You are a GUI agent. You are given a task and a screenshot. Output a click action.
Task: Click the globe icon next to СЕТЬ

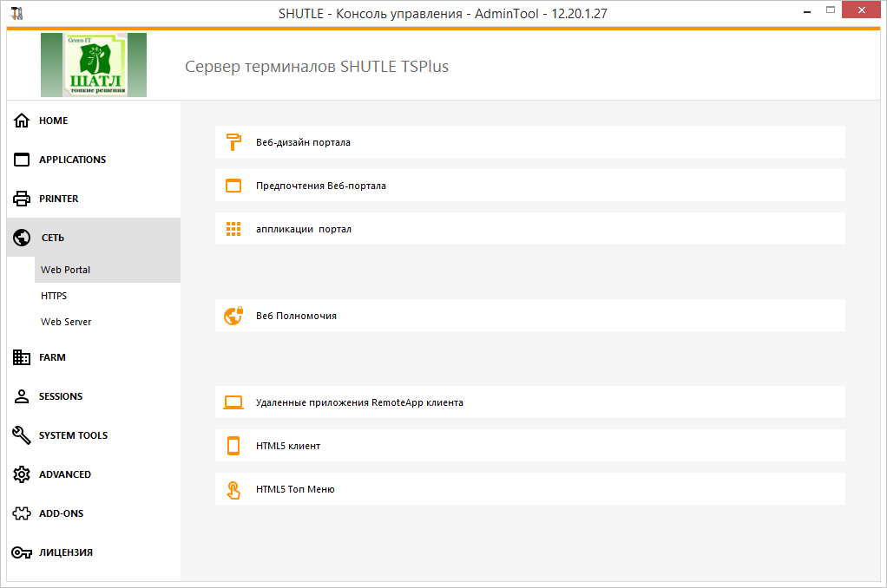[21, 237]
